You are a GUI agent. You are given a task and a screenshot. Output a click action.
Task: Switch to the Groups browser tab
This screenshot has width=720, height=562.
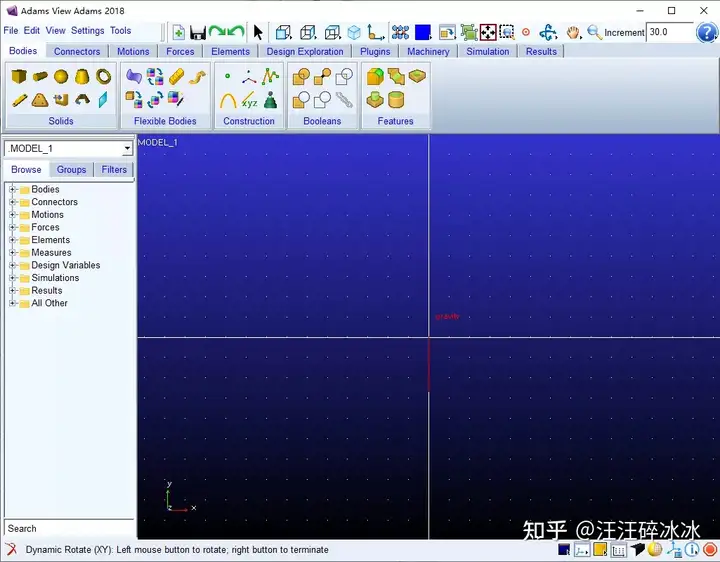tap(71, 170)
